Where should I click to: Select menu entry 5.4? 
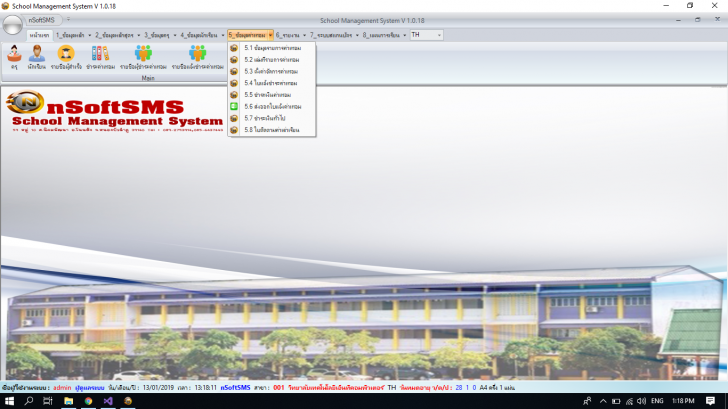click(272, 83)
